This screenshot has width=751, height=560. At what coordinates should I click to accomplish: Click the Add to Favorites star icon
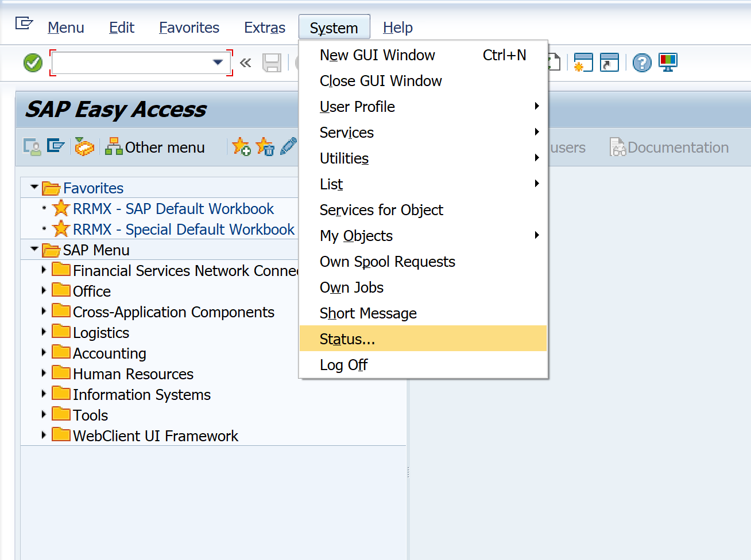(x=241, y=147)
